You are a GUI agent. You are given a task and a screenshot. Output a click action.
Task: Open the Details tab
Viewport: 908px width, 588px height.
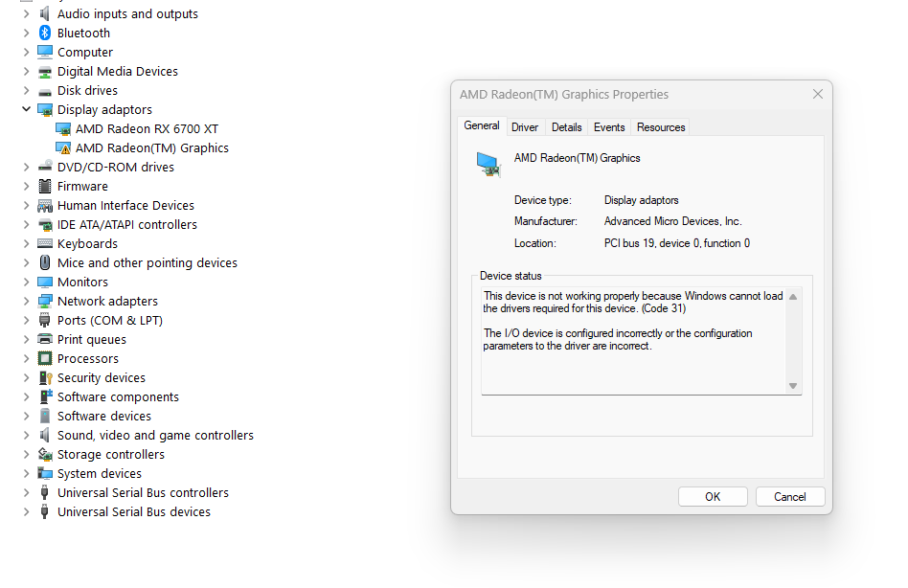click(566, 127)
